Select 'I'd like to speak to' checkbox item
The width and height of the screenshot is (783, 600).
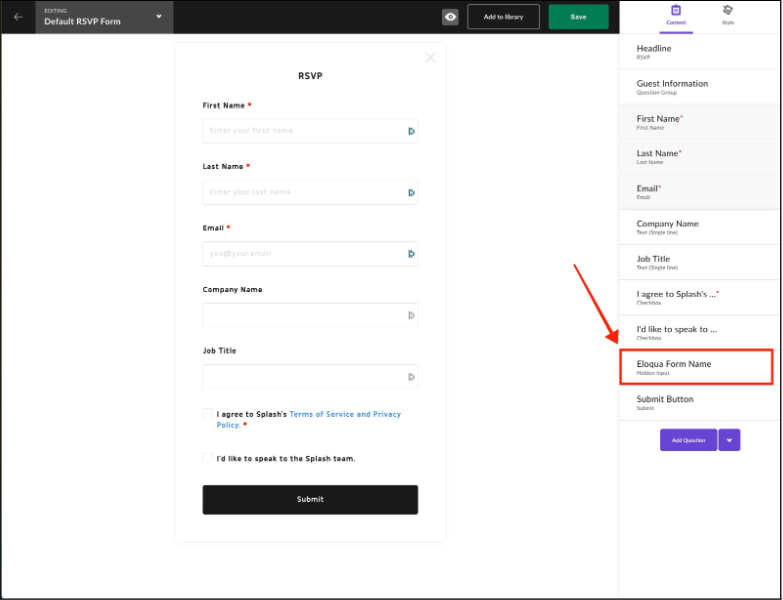pyautogui.click(x=699, y=332)
